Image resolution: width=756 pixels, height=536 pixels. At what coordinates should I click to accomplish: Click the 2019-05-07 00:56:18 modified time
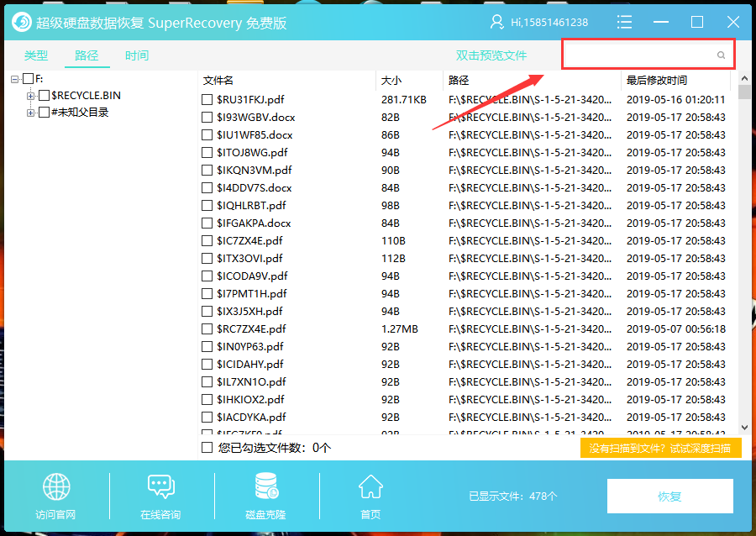click(676, 329)
